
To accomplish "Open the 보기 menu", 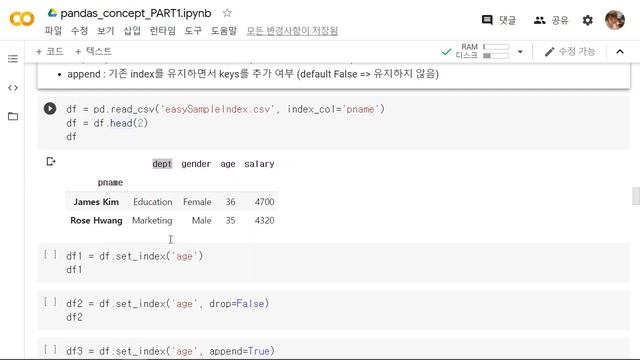I will click(105, 31).
